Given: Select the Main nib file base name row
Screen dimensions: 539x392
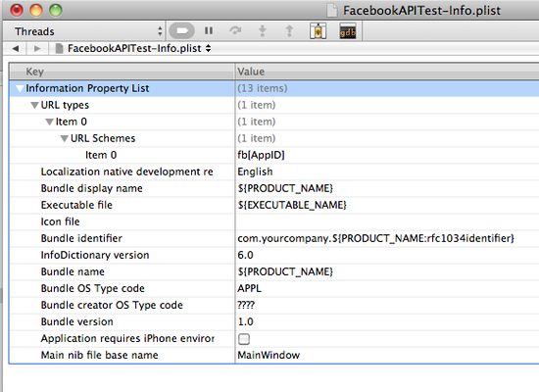Looking at the screenshot, I should pos(274,355).
